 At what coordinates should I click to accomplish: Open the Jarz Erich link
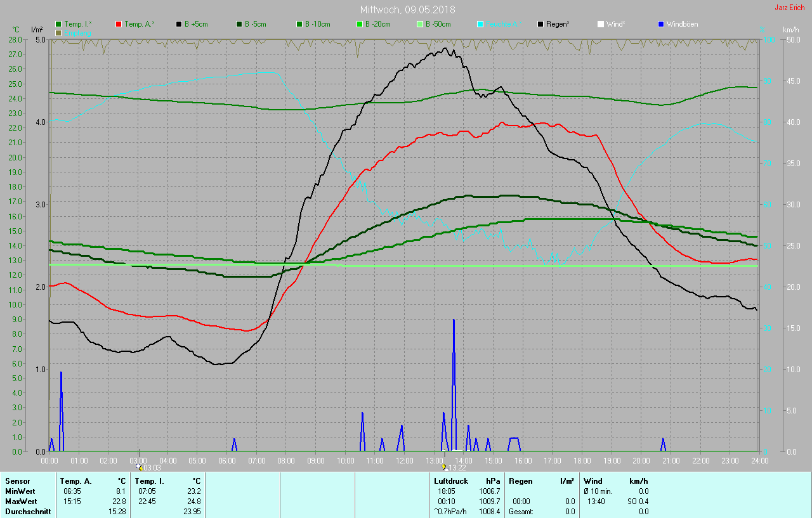point(789,8)
